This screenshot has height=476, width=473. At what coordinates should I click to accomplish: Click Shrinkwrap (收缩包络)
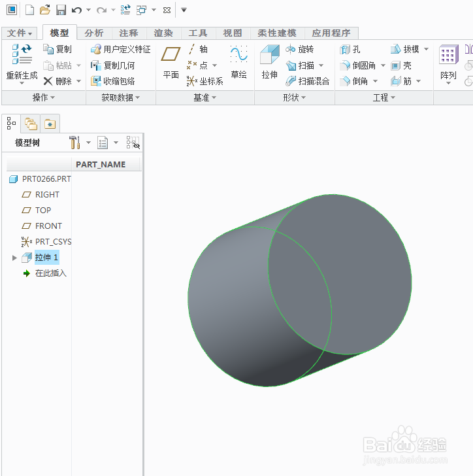[113, 81]
